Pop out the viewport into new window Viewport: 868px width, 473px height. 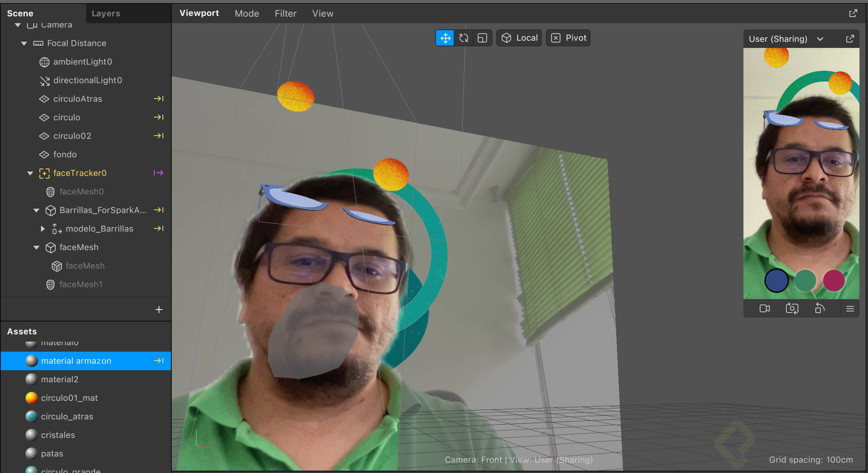pyautogui.click(x=853, y=13)
